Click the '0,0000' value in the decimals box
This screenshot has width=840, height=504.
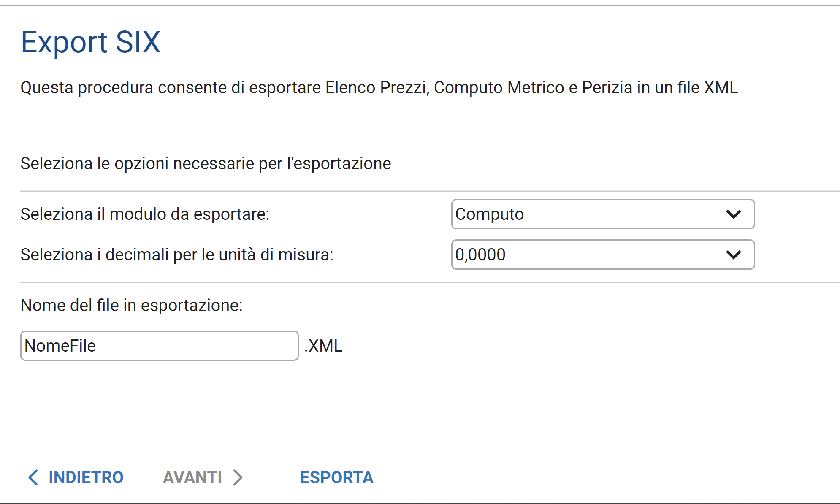coord(480,255)
